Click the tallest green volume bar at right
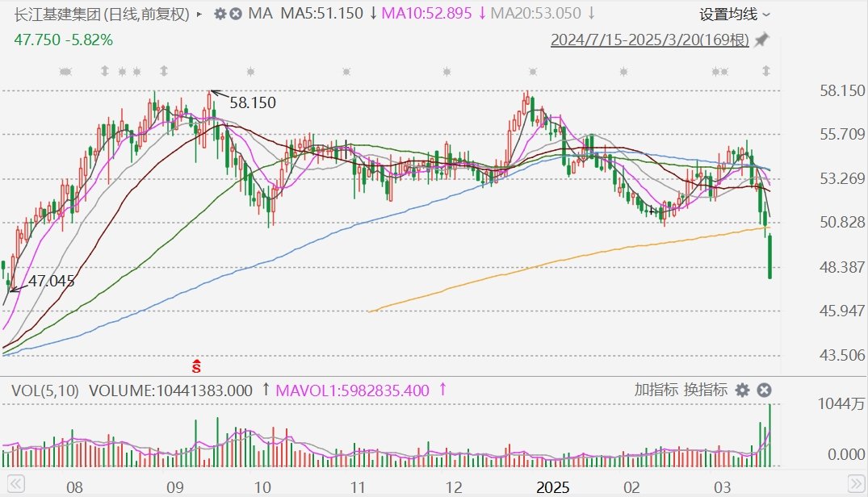Image resolution: width=868 pixels, height=497 pixels. point(769,436)
